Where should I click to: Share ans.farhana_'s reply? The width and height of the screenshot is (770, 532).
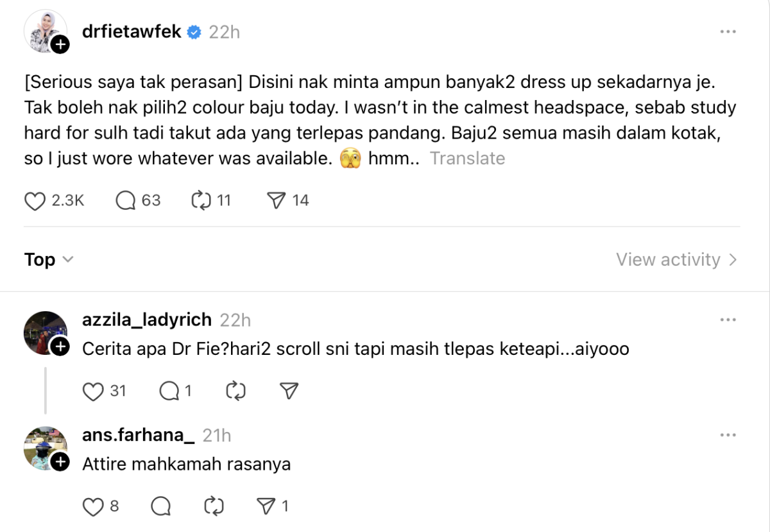point(266,507)
